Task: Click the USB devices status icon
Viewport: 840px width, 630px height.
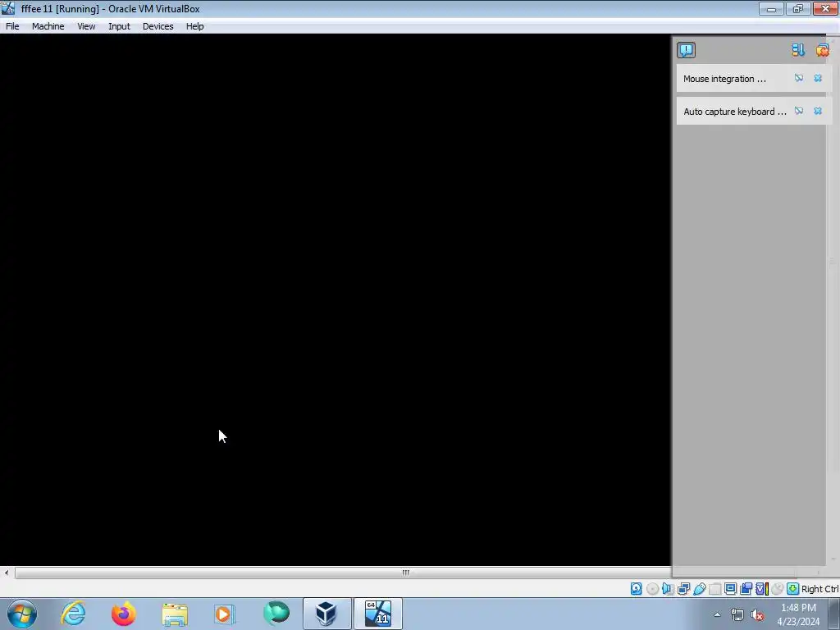Action: click(700, 589)
